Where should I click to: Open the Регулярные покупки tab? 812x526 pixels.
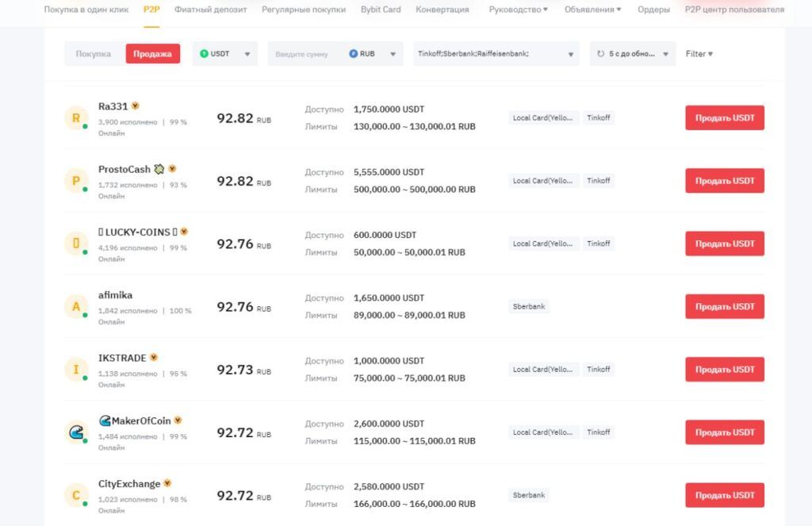304,10
